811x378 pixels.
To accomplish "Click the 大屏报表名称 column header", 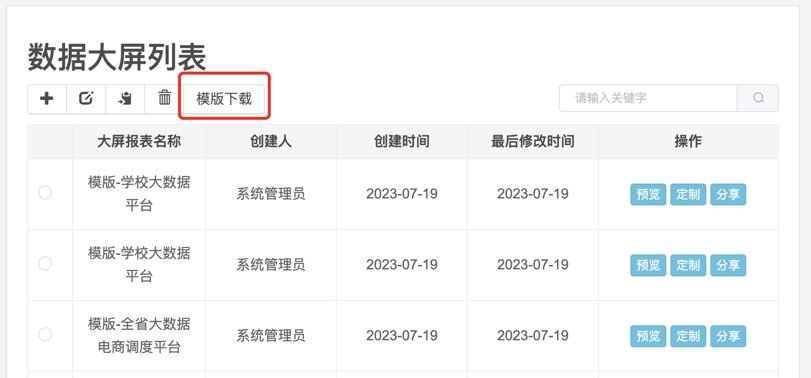I will [x=139, y=142].
